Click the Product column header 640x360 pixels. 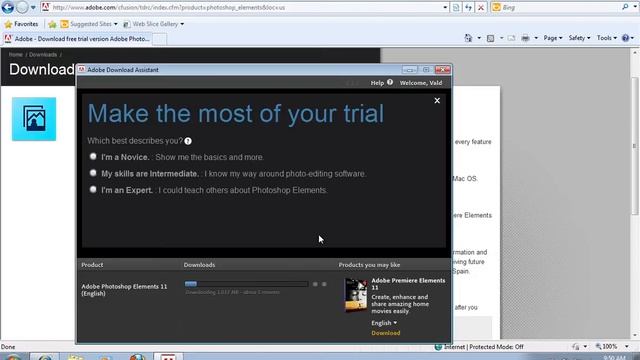coord(92,265)
